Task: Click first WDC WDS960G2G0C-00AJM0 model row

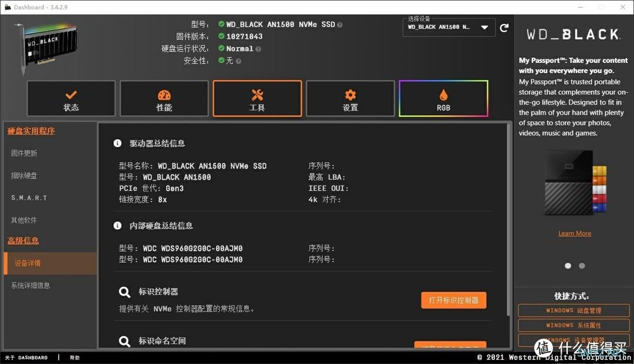Action: pos(181,248)
